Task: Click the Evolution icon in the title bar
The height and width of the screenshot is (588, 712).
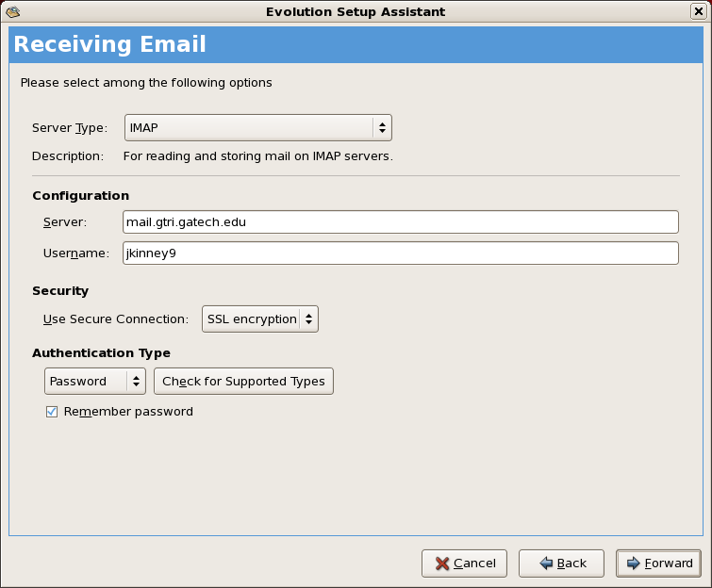Action: pyautogui.click(x=12, y=11)
